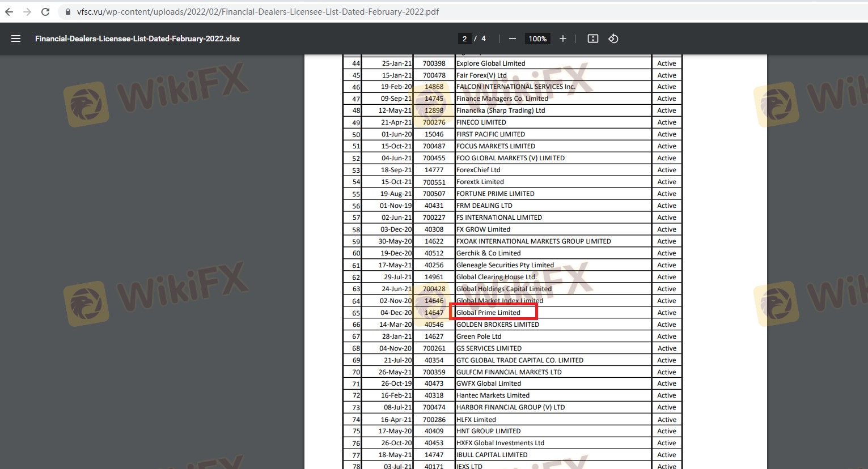Open the PDF sidebar hamburger menu
This screenshot has width=868, height=469.
16,39
